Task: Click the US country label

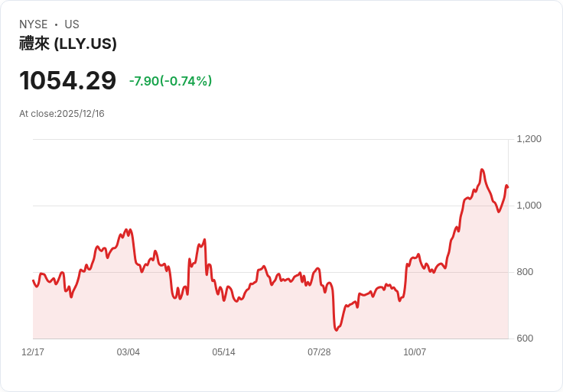Action: point(72,24)
